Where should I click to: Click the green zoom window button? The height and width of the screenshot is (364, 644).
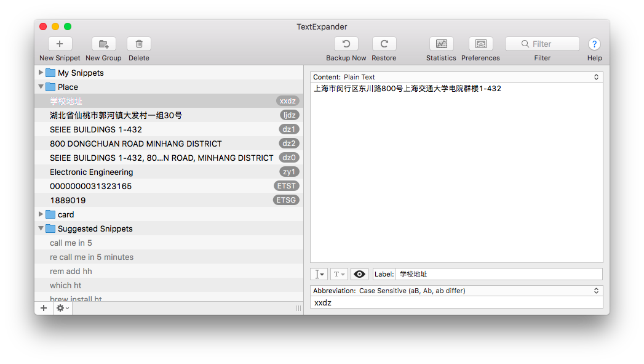pyautogui.click(x=68, y=26)
